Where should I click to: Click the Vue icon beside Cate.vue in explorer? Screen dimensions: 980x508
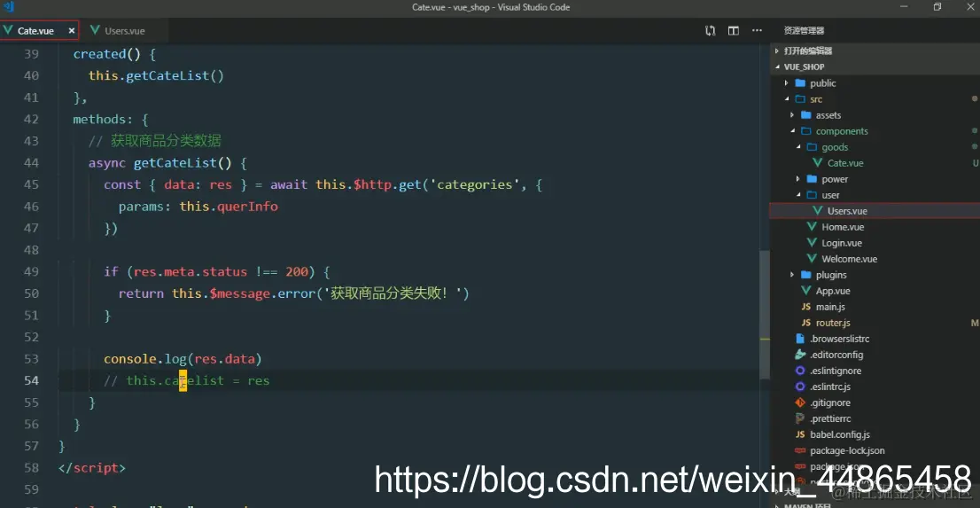(817, 162)
